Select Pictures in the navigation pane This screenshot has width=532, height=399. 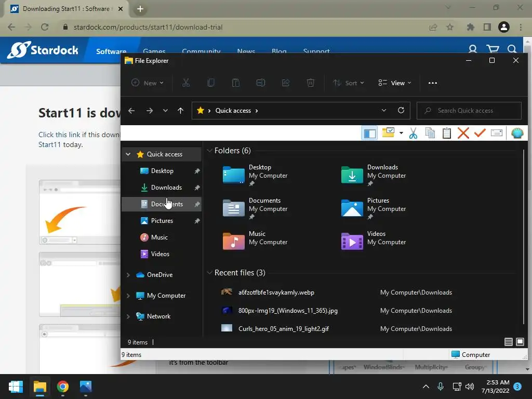pyautogui.click(x=162, y=220)
